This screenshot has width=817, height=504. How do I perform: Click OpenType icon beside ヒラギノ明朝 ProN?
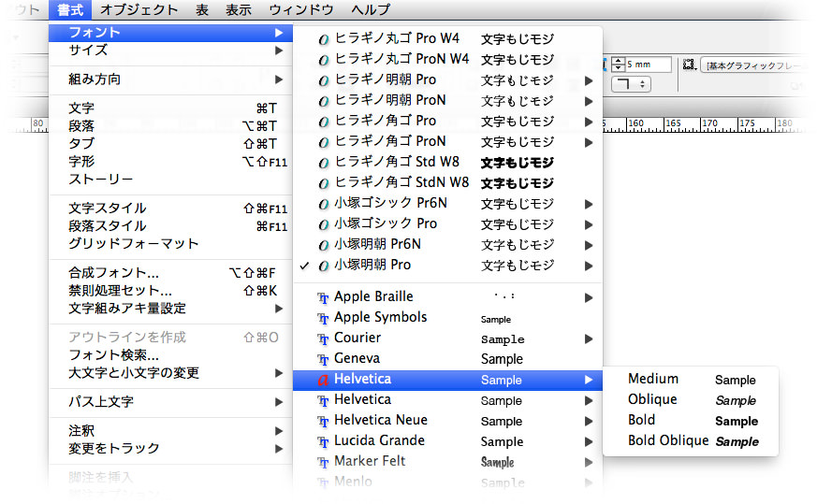[324, 101]
